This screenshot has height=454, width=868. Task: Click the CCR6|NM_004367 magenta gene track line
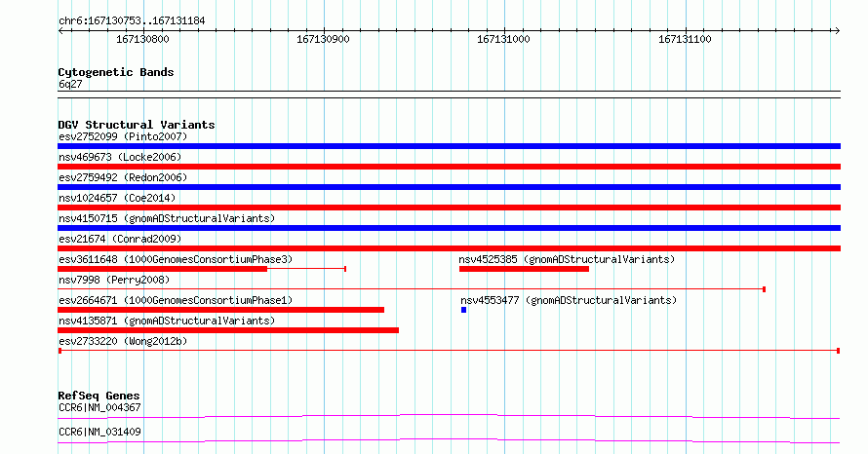[449, 416]
